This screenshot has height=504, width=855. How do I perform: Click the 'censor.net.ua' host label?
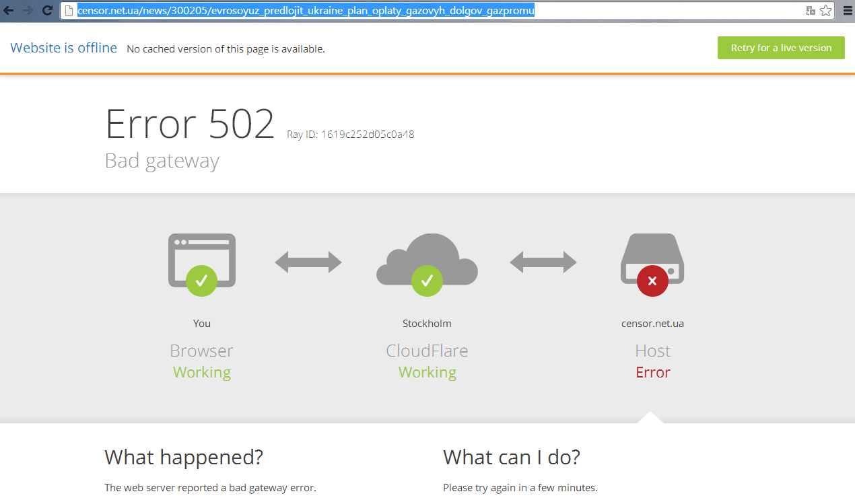652,323
